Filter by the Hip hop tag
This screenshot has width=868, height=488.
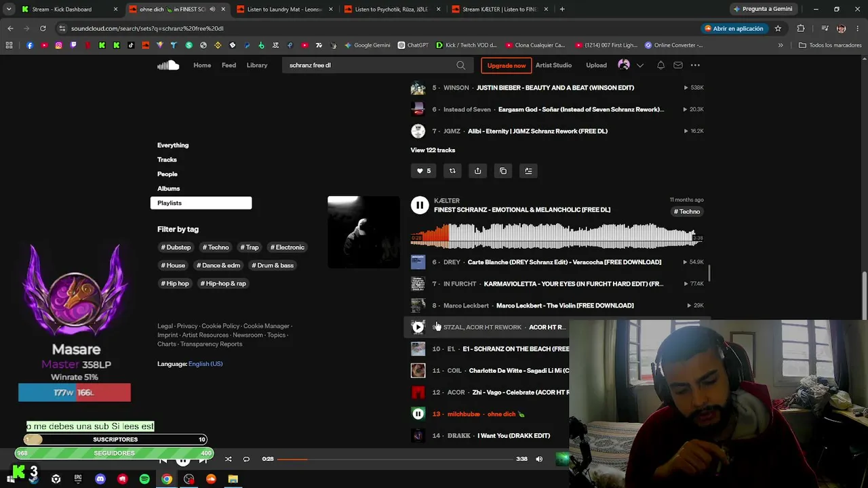pyautogui.click(x=175, y=283)
